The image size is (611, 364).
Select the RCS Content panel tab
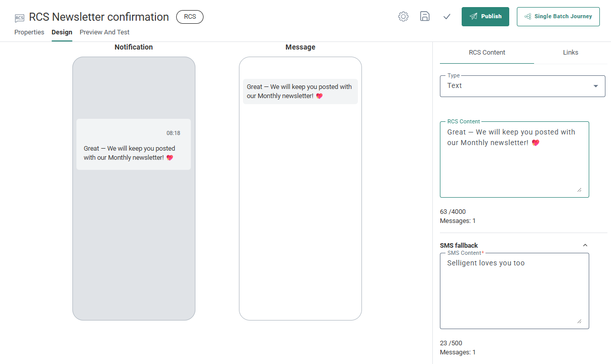(486, 53)
